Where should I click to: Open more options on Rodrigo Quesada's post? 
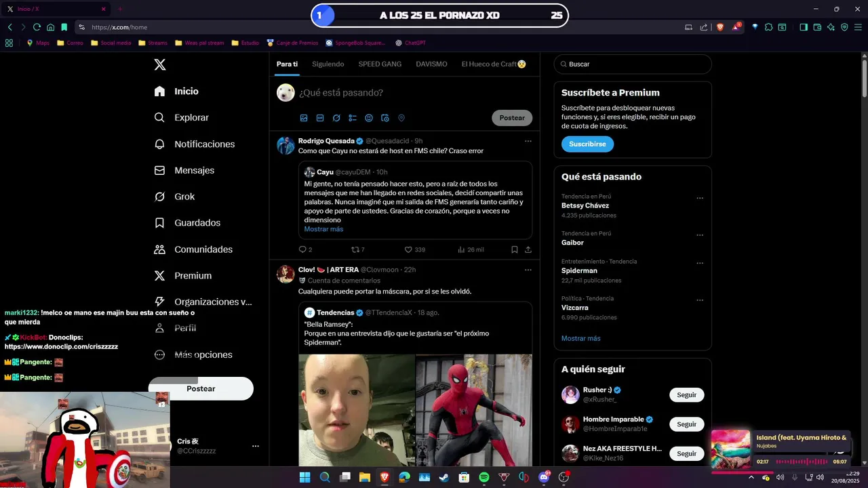(528, 141)
